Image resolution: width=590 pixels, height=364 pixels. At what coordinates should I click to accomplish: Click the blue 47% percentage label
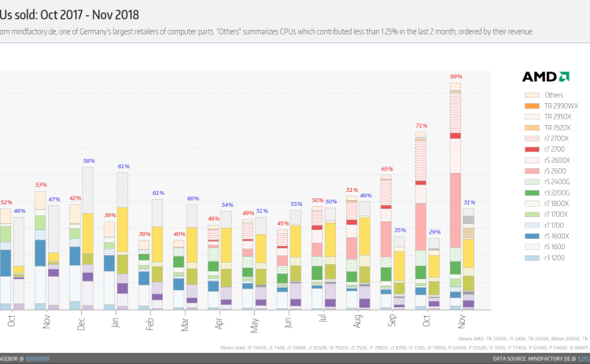54,200
